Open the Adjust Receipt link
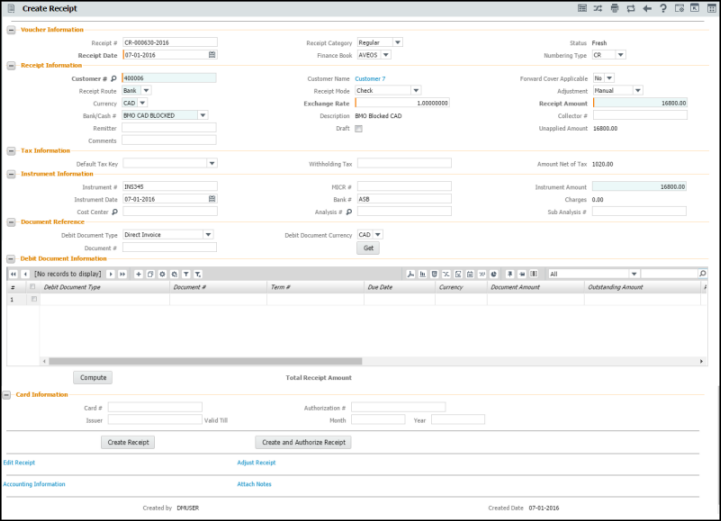The width and height of the screenshot is (721, 521). pos(256,463)
